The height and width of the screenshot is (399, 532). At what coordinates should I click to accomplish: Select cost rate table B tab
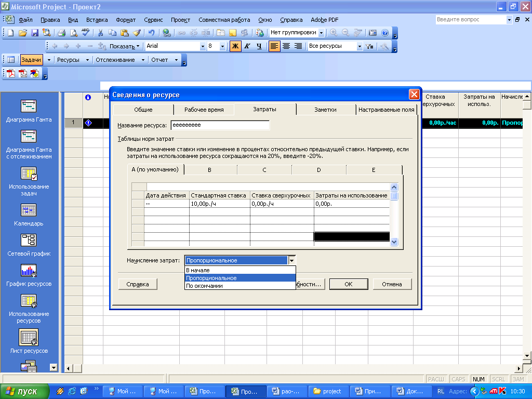coord(210,170)
